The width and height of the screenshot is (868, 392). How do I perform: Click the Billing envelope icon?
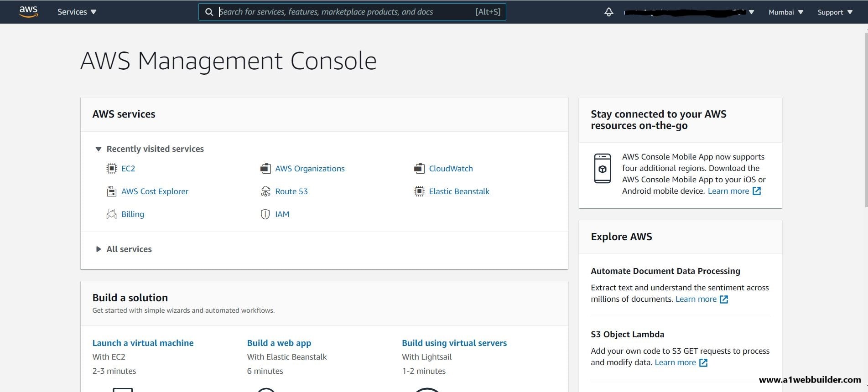[111, 214]
